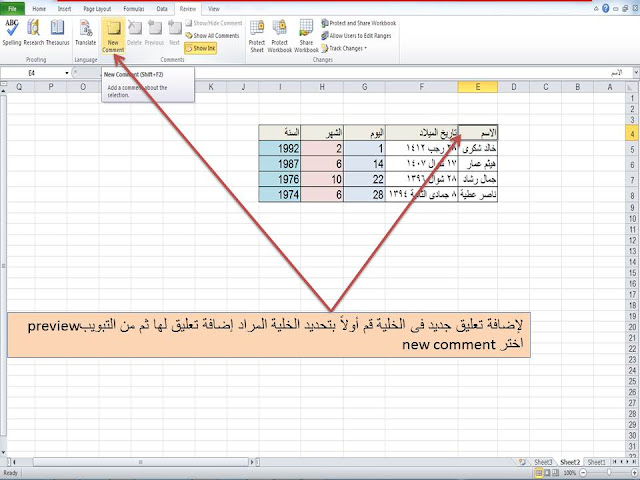The width and height of the screenshot is (640, 480).
Task: Minimize the ribbon with caret icon
Action: tap(596, 8)
